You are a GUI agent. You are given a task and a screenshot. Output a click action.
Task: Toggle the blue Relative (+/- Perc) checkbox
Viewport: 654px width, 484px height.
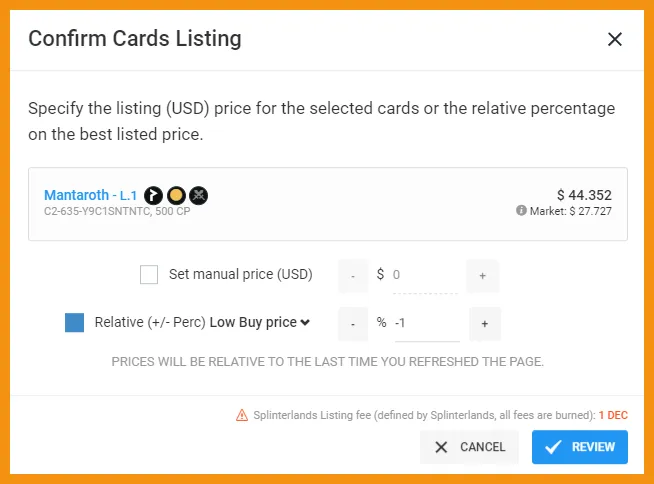coord(74,323)
